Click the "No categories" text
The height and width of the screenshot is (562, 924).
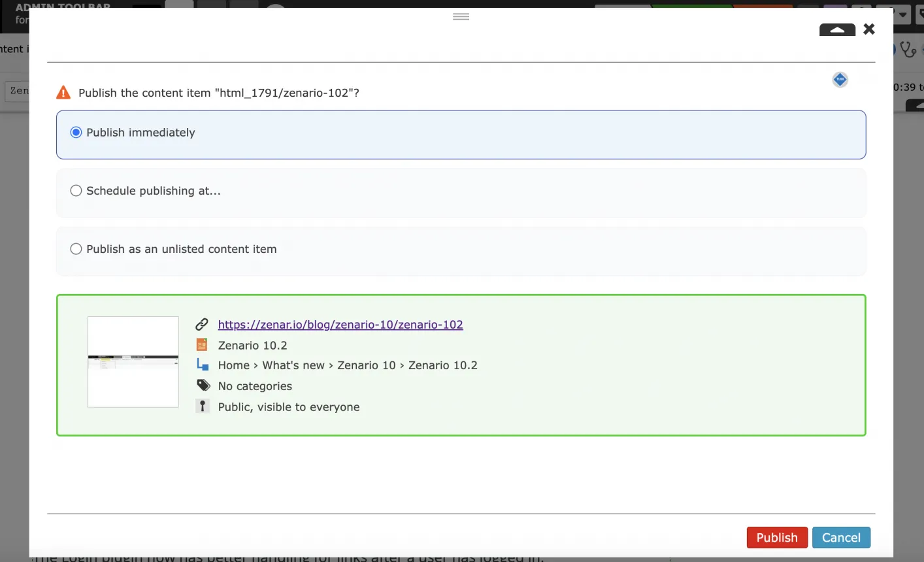[x=255, y=386]
